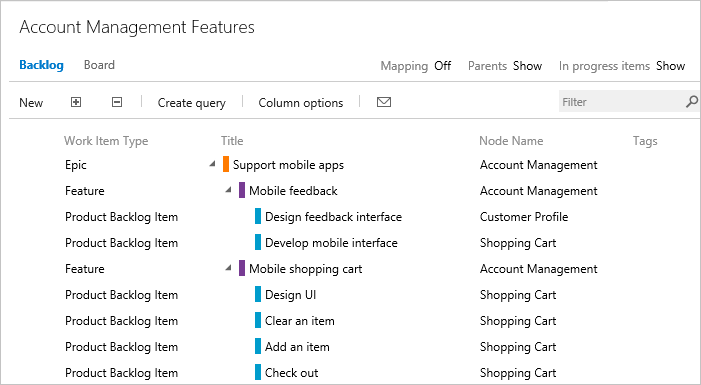Collapse the Mobile shopping cart feature
The width and height of the screenshot is (701, 385).
[228, 268]
